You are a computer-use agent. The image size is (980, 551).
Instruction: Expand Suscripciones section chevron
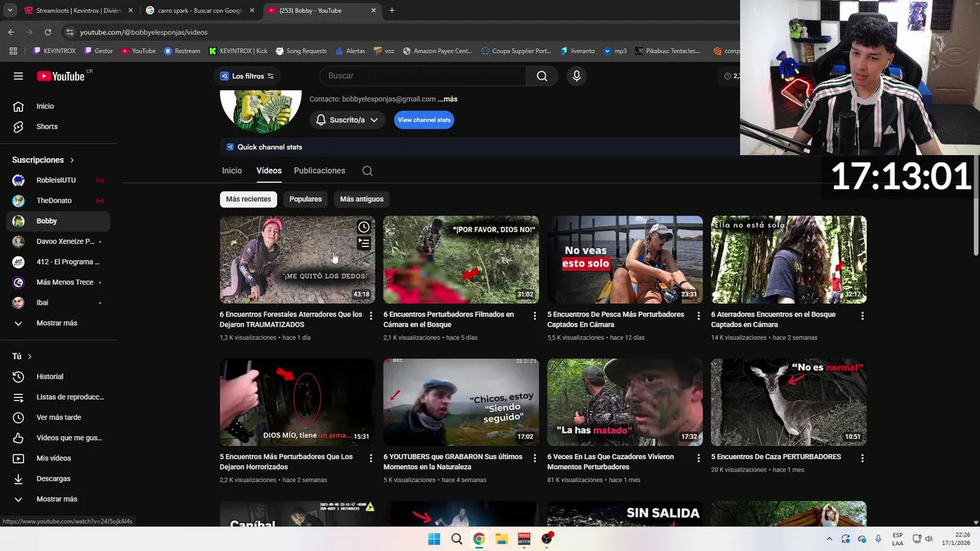(72, 160)
